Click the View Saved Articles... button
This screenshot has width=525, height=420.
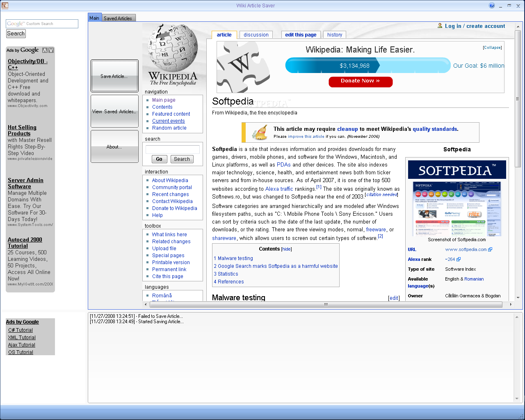point(114,111)
